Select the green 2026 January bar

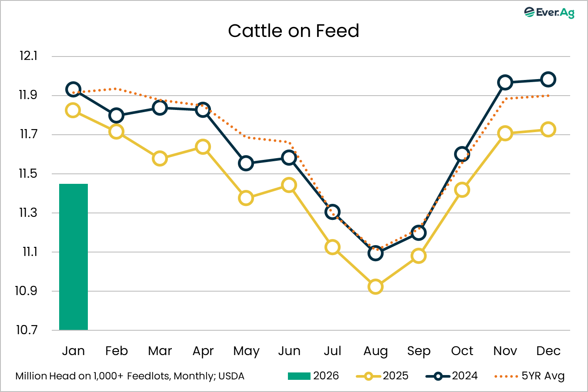pos(73,256)
